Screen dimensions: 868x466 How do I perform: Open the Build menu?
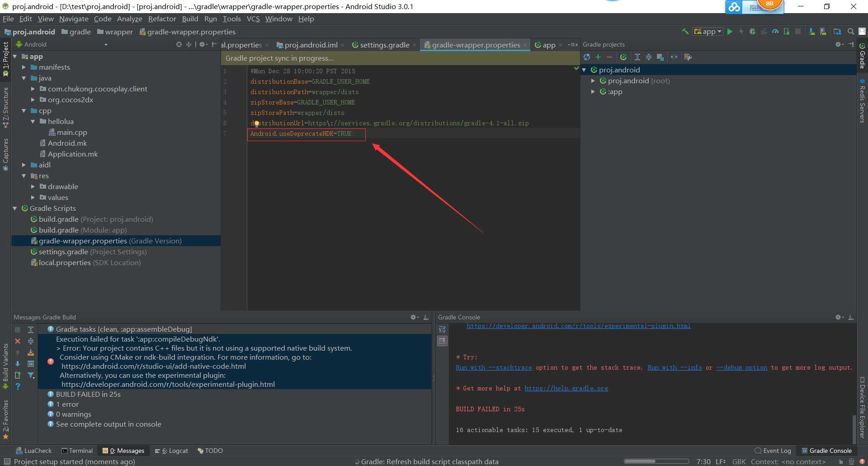tap(190, 19)
